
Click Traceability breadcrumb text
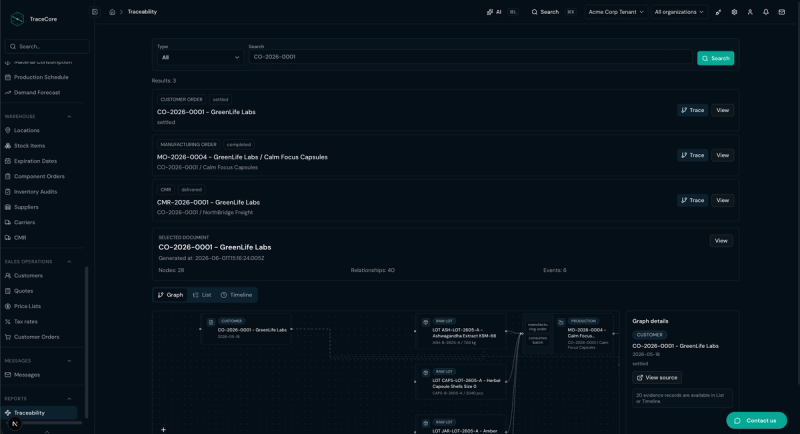pyautogui.click(x=142, y=12)
